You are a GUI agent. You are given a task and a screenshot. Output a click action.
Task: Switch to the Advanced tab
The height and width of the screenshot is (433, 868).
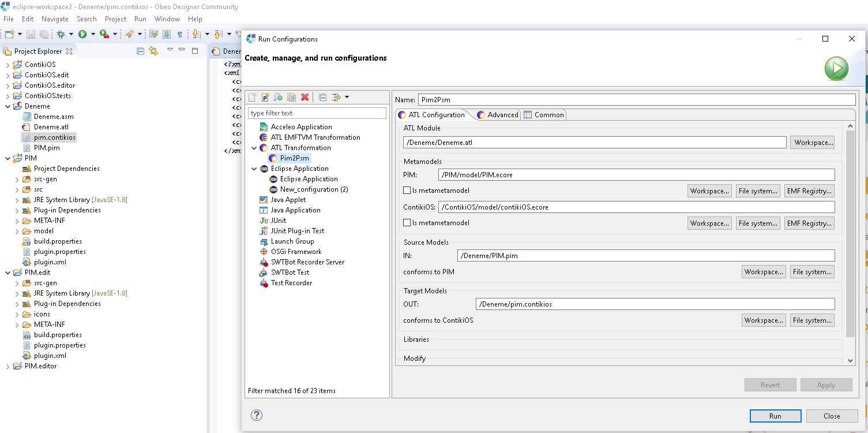(x=497, y=115)
